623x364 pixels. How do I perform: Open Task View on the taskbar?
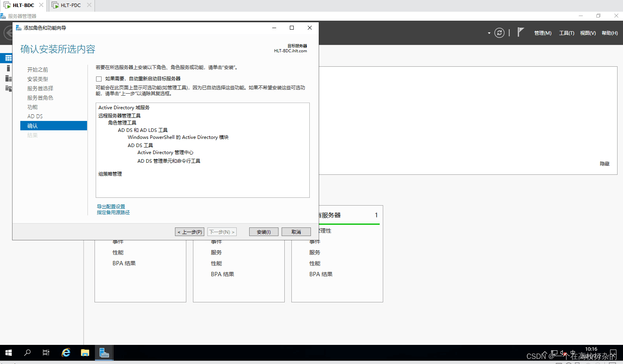46,353
